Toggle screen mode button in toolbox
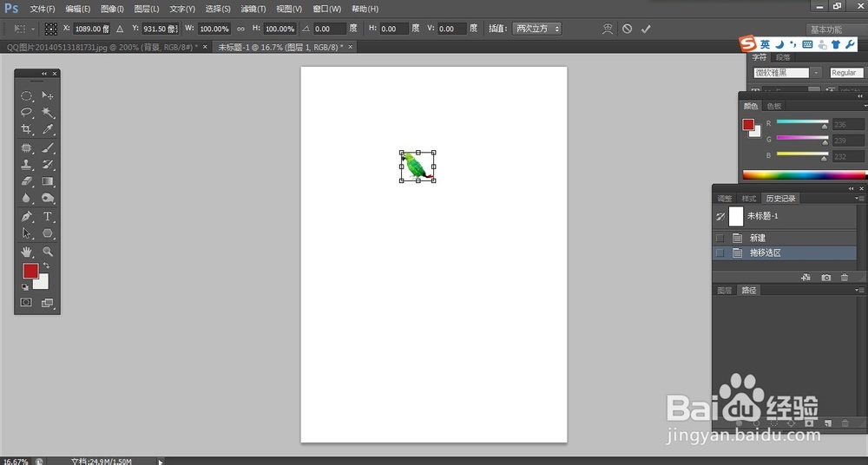Screen dimensions: 868x465 (48, 302)
